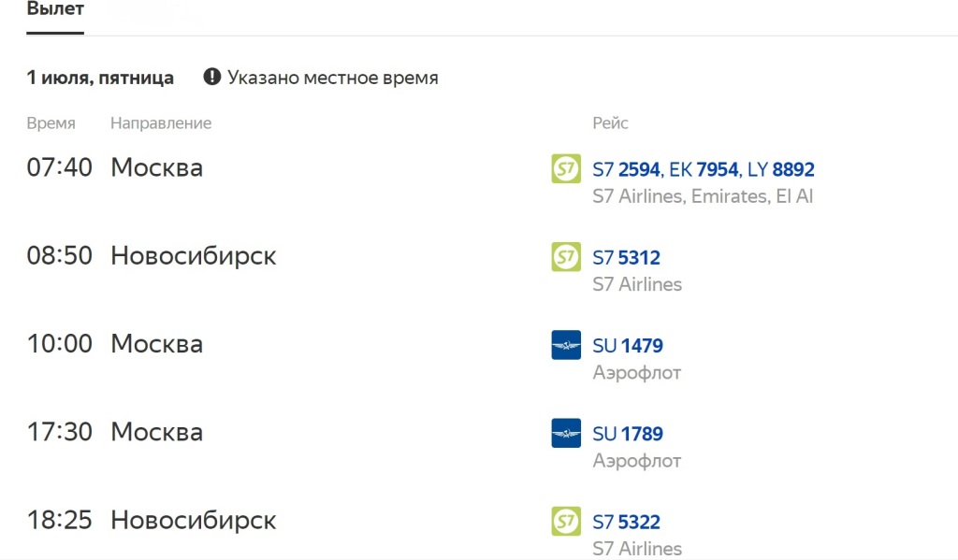This screenshot has height=560, width=958.
Task: Open flight S7 5312 details
Action: tap(627, 258)
